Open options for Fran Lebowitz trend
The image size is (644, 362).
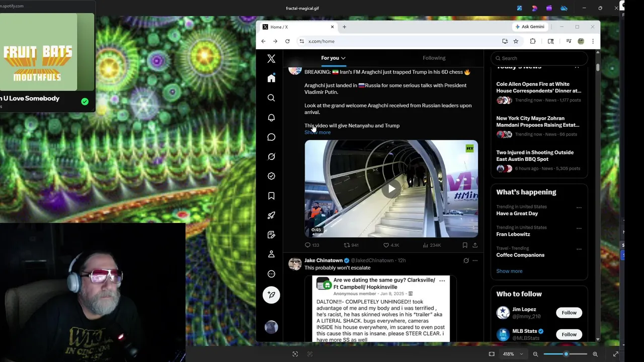pos(579,228)
